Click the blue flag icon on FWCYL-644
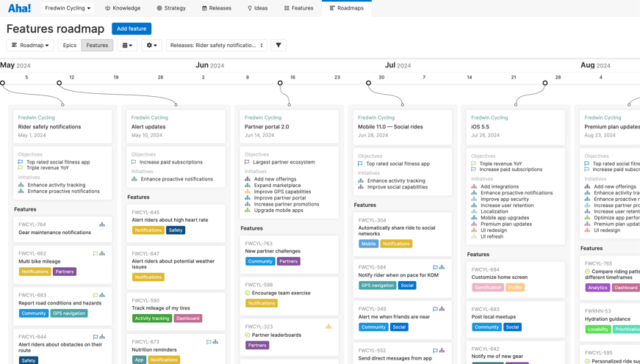Image resolution: width=640 pixels, height=364 pixels. point(96,337)
